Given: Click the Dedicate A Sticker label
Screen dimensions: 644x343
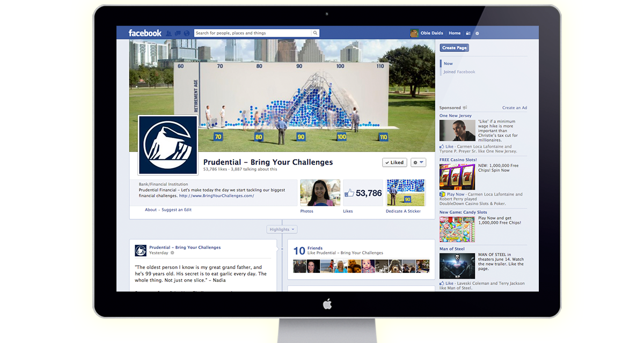Looking at the screenshot, I should [404, 212].
